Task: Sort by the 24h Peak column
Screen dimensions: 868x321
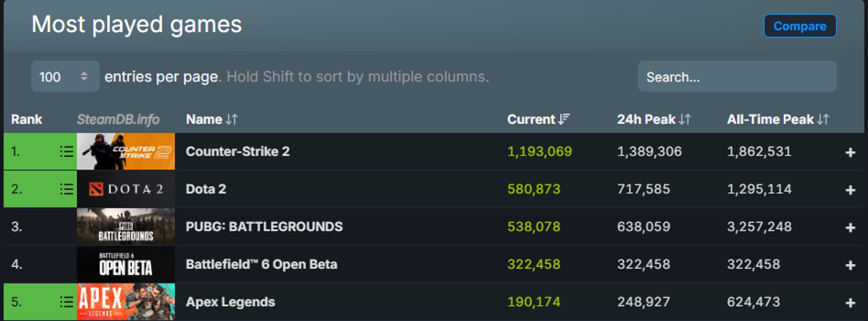Action: (x=654, y=119)
